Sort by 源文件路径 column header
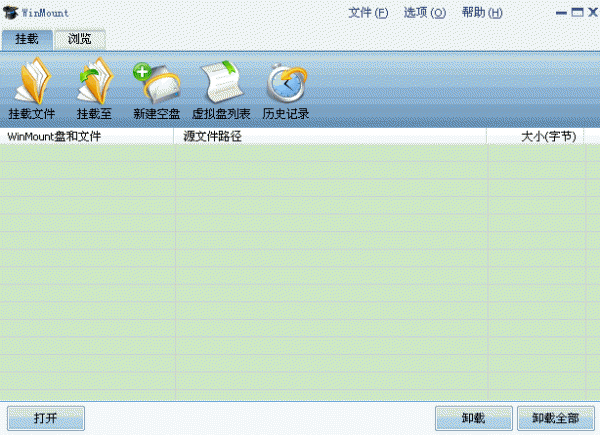Image resolution: width=600 pixels, height=435 pixels. 330,136
